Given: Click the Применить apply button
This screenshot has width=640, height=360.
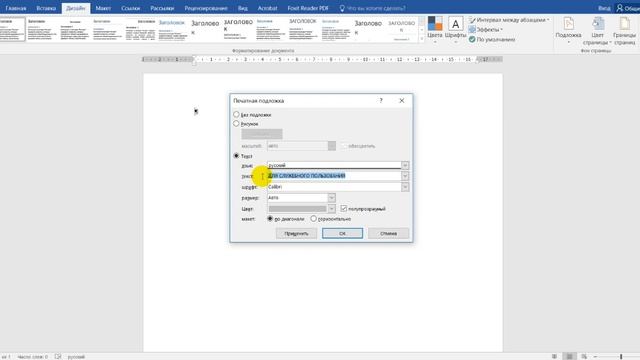Looking at the screenshot, I should click(296, 233).
